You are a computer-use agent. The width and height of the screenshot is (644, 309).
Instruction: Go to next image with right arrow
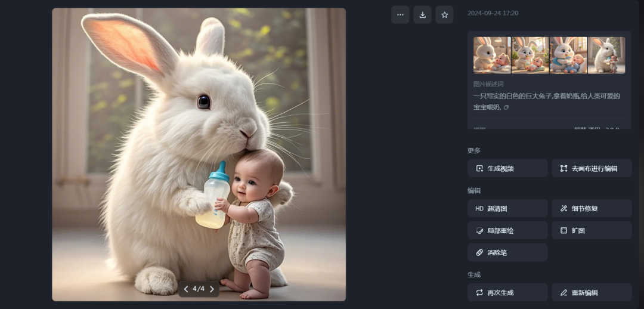coord(212,289)
